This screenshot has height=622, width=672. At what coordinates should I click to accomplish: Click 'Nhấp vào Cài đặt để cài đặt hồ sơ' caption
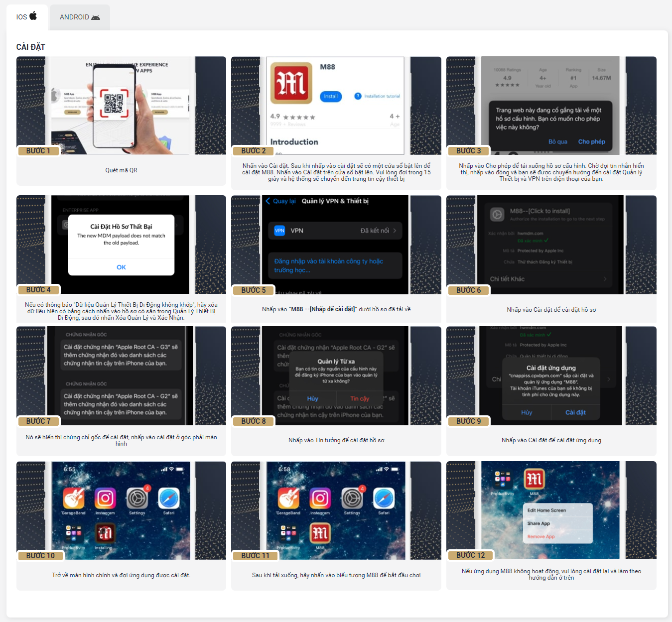[x=551, y=310]
